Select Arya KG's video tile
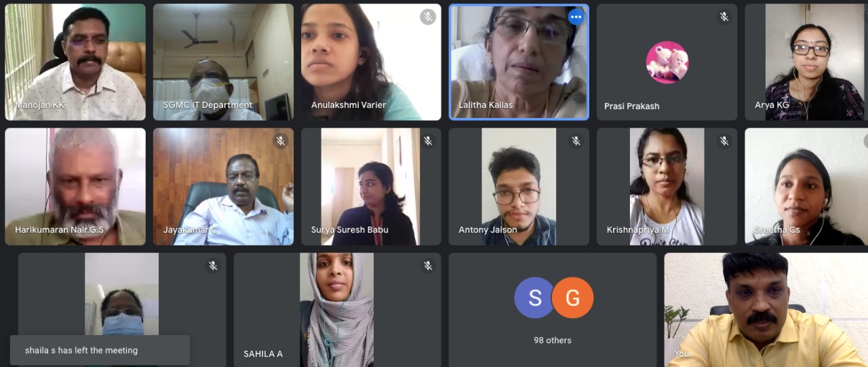The image size is (868, 367). click(x=806, y=62)
